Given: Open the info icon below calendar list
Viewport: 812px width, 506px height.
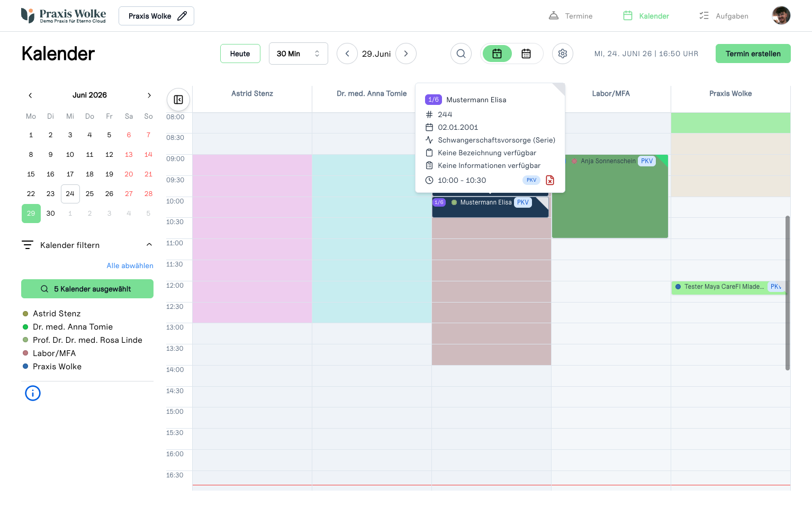Looking at the screenshot, I should (33, 393).
